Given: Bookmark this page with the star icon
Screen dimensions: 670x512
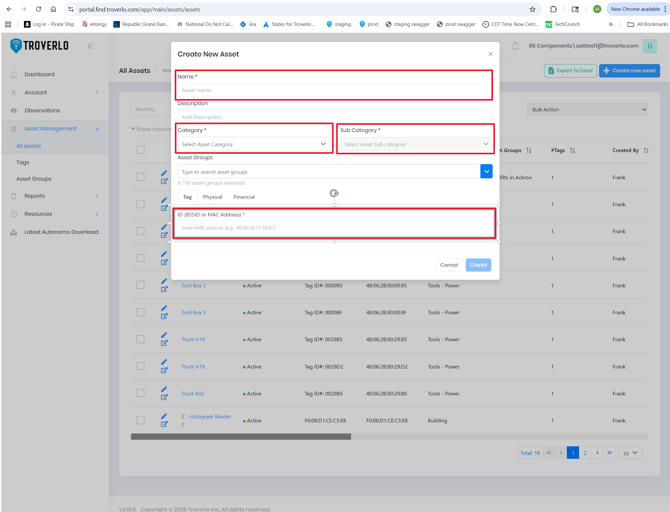Looking at the screenshot, I should (x=532, y=9).
